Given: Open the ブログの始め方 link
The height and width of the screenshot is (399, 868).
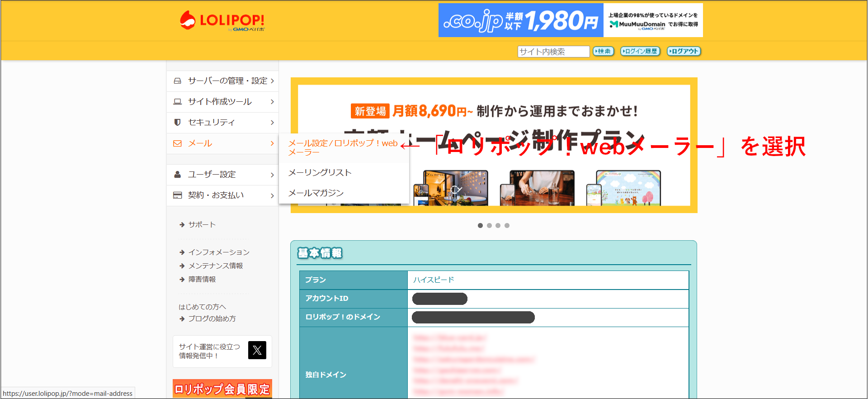Looking at the screenshot, I should (x=212, y=319).
